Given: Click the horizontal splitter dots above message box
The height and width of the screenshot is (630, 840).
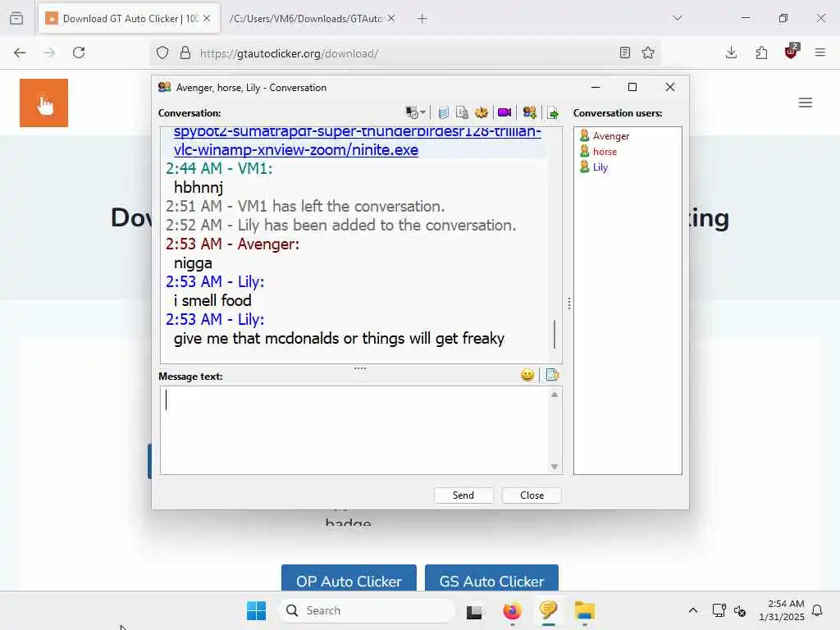Looking at the screenshot, I should click(360, 368).
